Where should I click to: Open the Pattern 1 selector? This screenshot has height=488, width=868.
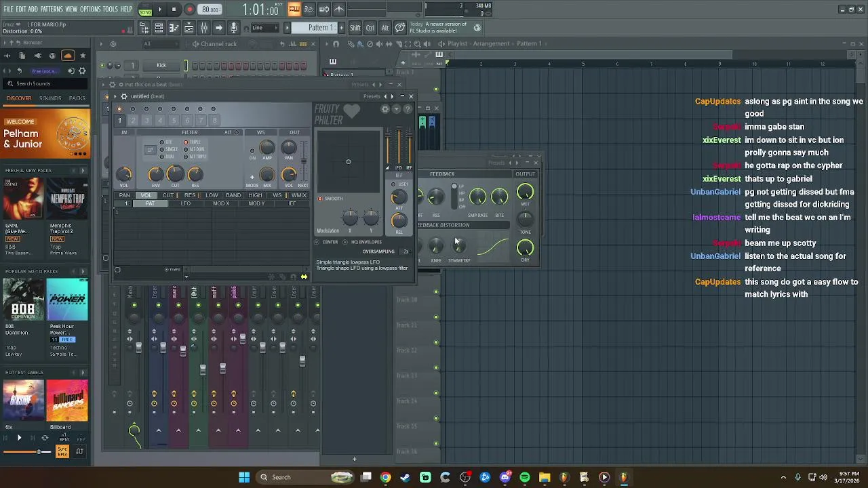point(317,28)
